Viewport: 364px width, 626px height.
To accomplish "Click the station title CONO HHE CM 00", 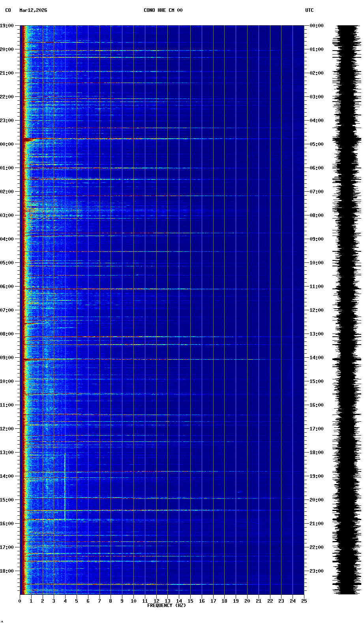I will pyautogui.click(x=163, y=10).
